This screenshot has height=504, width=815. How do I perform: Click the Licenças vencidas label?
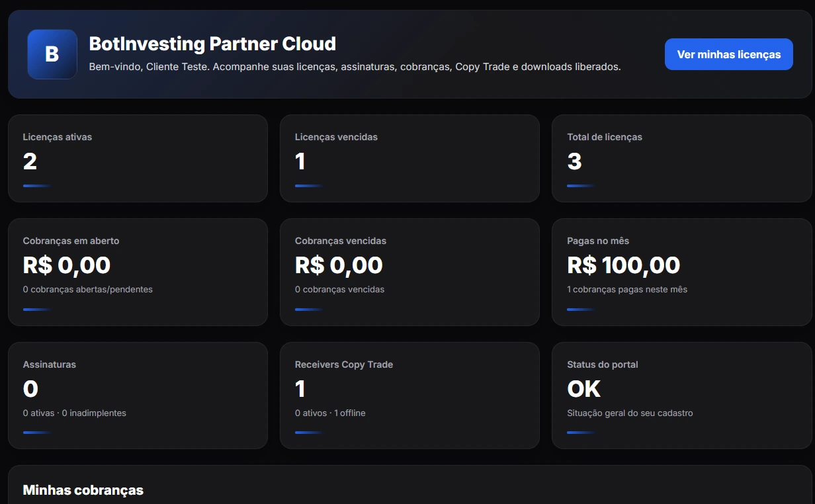tap(336, 137)
